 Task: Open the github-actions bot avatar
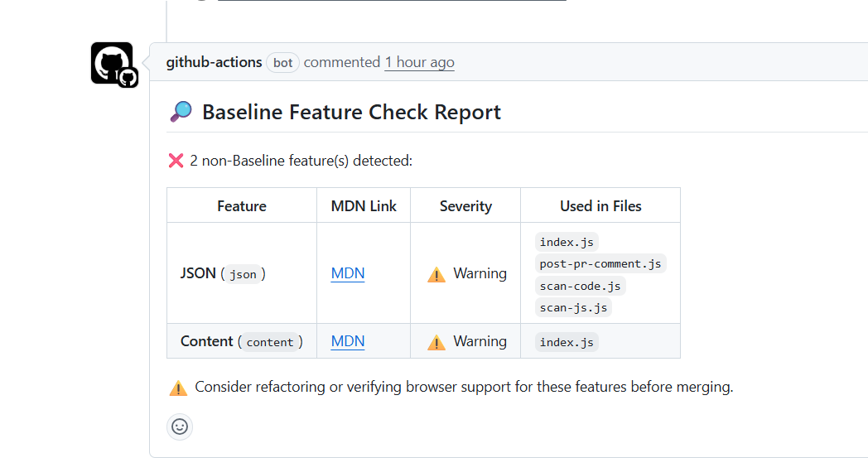112,63
